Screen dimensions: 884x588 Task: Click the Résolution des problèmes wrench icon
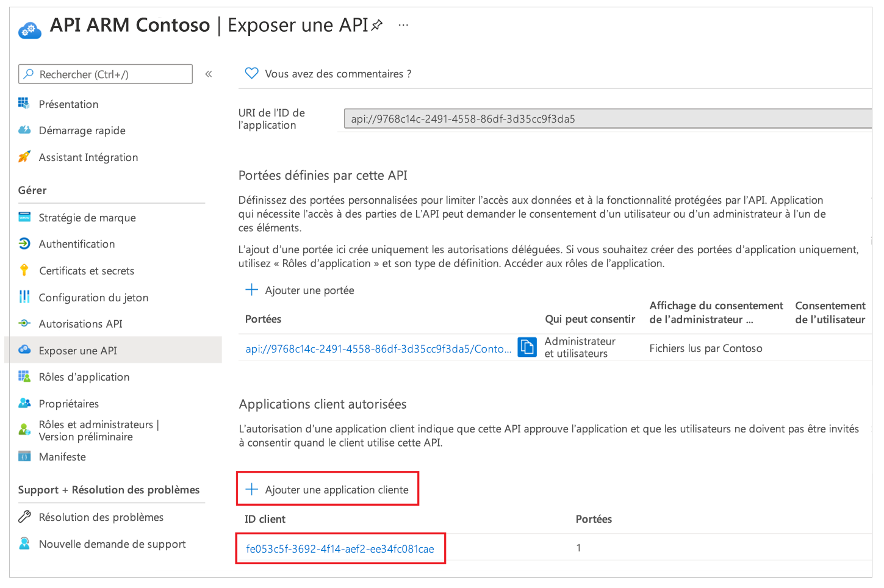pos(24,517)
